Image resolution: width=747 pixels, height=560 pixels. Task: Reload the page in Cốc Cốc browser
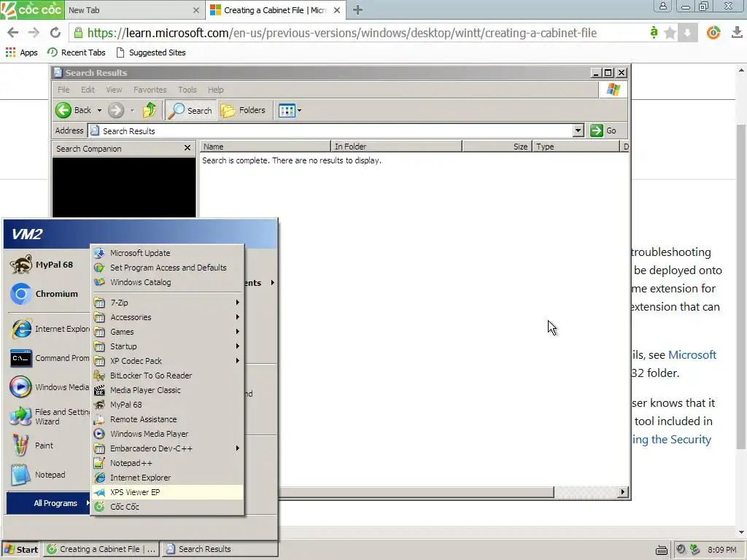[55, 33]
